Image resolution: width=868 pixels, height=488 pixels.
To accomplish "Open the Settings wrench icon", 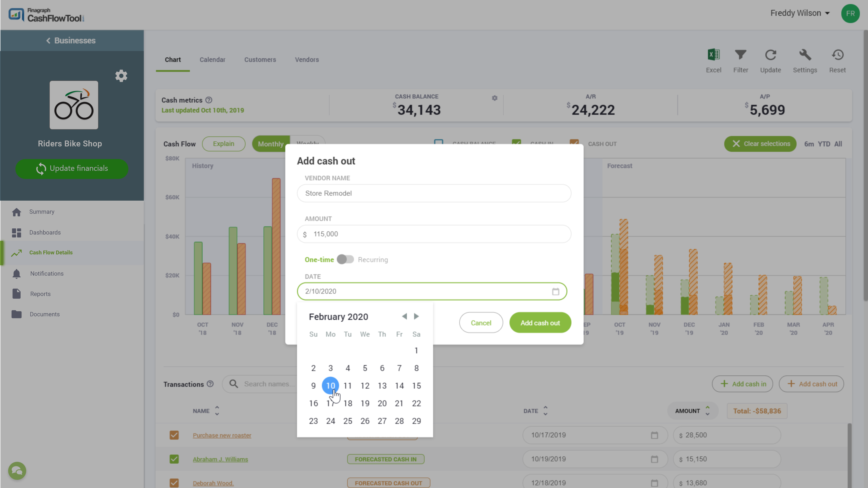I will pos(805,55).
